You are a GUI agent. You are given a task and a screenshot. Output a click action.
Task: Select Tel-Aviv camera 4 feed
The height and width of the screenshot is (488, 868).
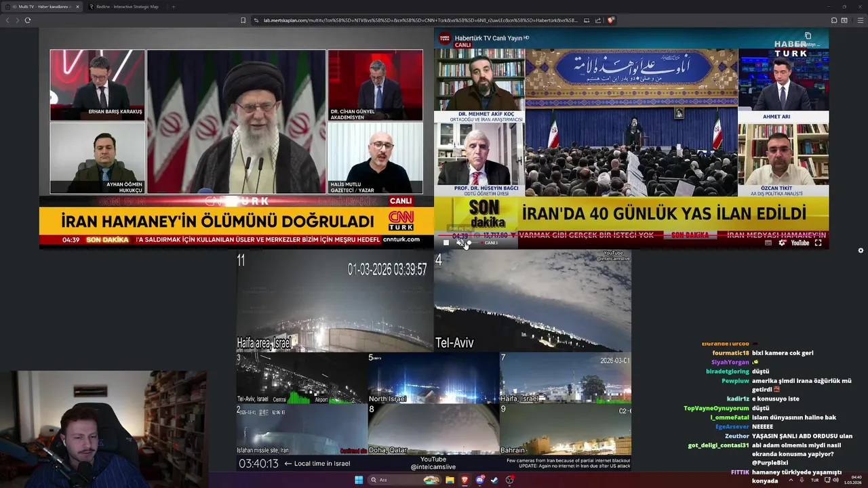pos(532,302)
